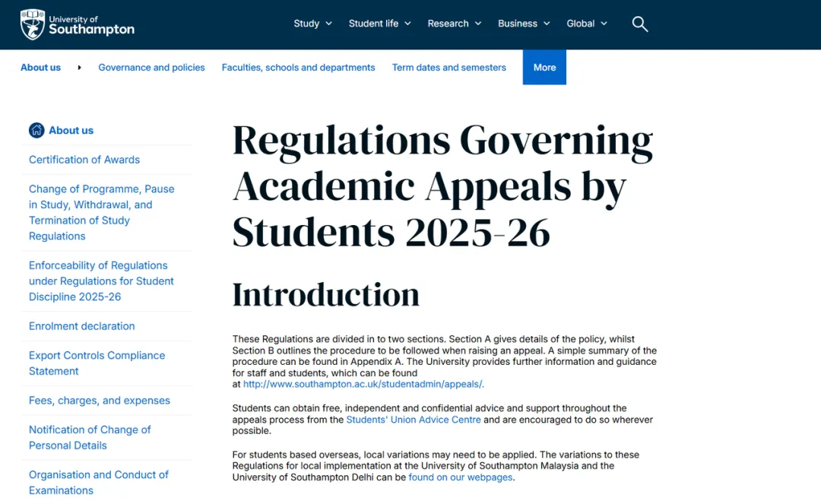Expand the Business menu chevron
The image size is (821, 504).
click(x=547, y=24)
